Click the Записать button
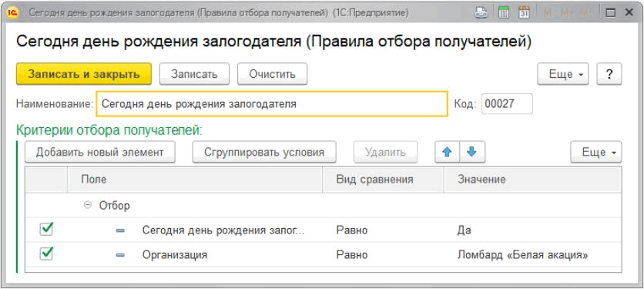644x289 pixels. [x=194, y=74]
